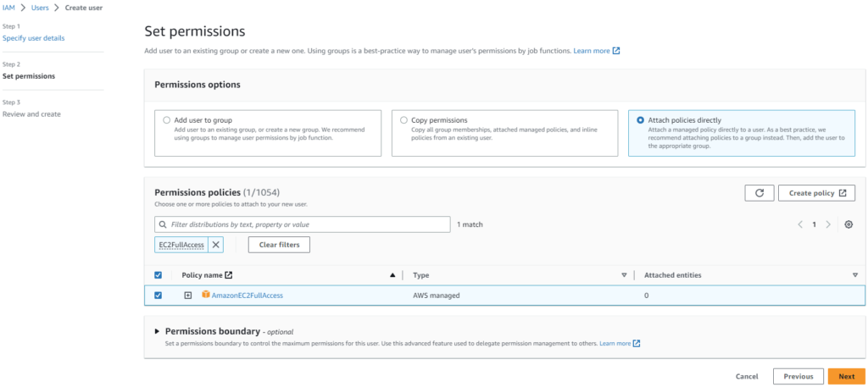The width and height of the screenshot is (868, 387).
Task: Click the AWS managed type cell
Action: pyautogui.click(x=437, y=296)
